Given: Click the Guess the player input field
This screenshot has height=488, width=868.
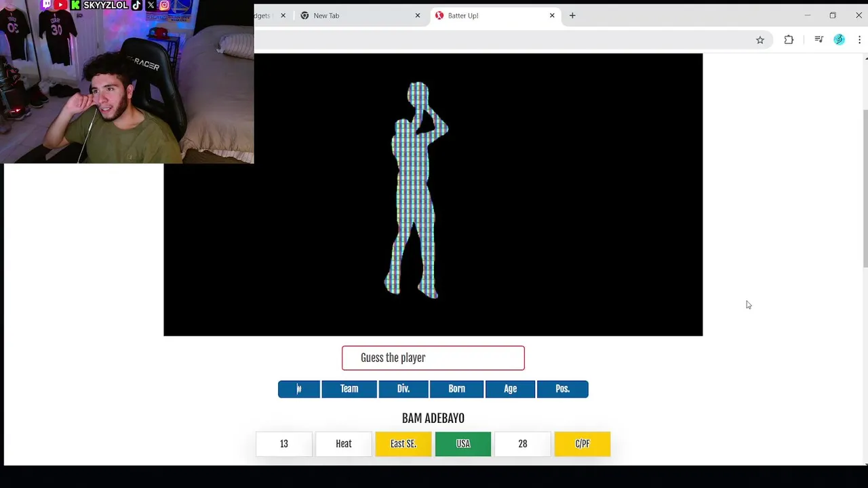Looking at the screenshot, I should [x=433, y=358].
